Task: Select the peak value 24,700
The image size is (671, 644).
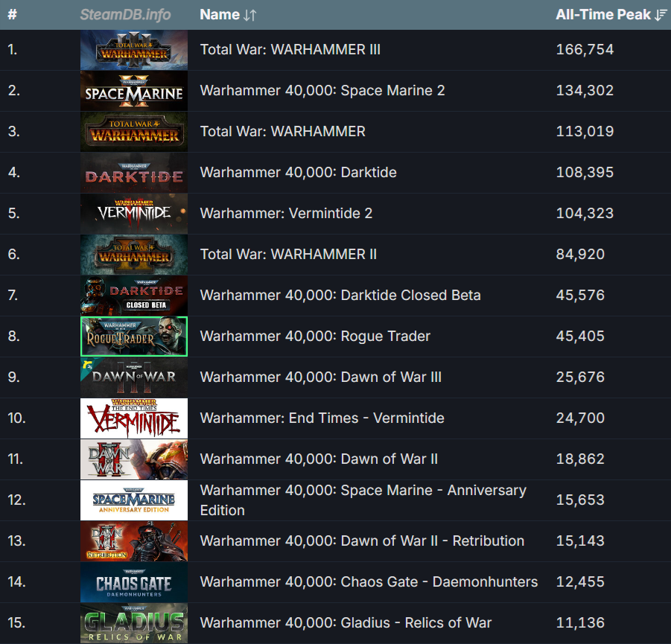Action: (x=580, y=418)
